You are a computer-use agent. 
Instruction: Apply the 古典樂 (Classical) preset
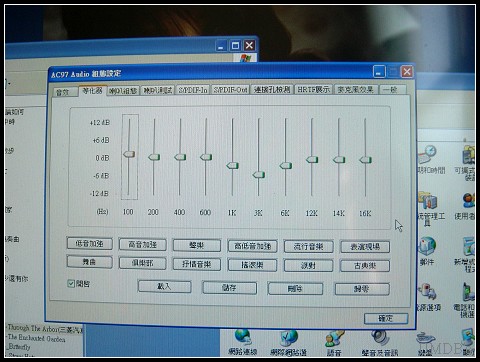point(365,266)
